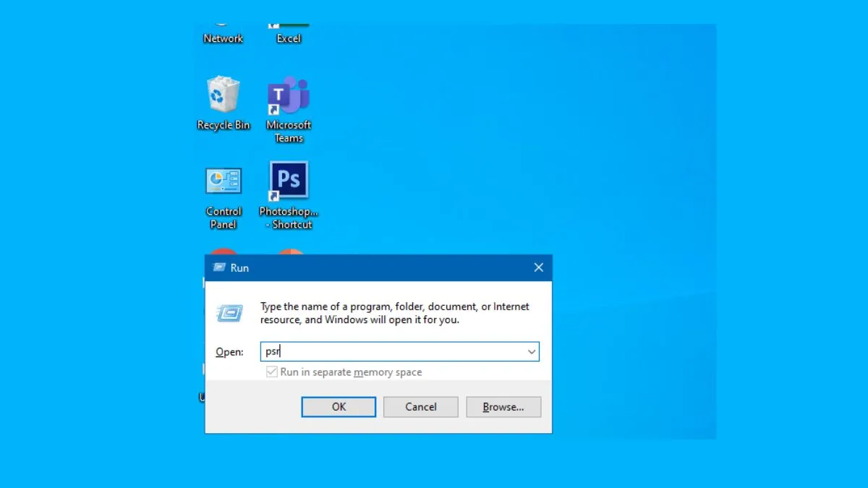
Task: Click the 'Open:' label in Run dialog
Action: coord(229,352)
